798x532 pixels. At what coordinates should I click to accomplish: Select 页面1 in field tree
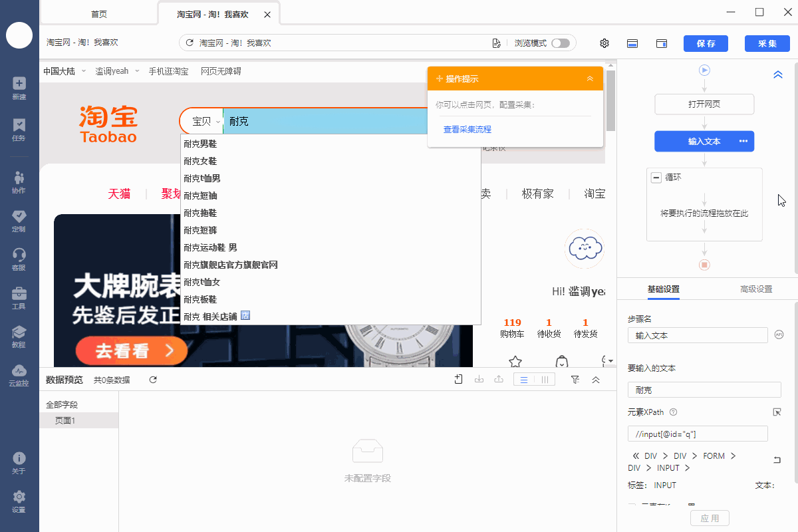coord(79,420)
